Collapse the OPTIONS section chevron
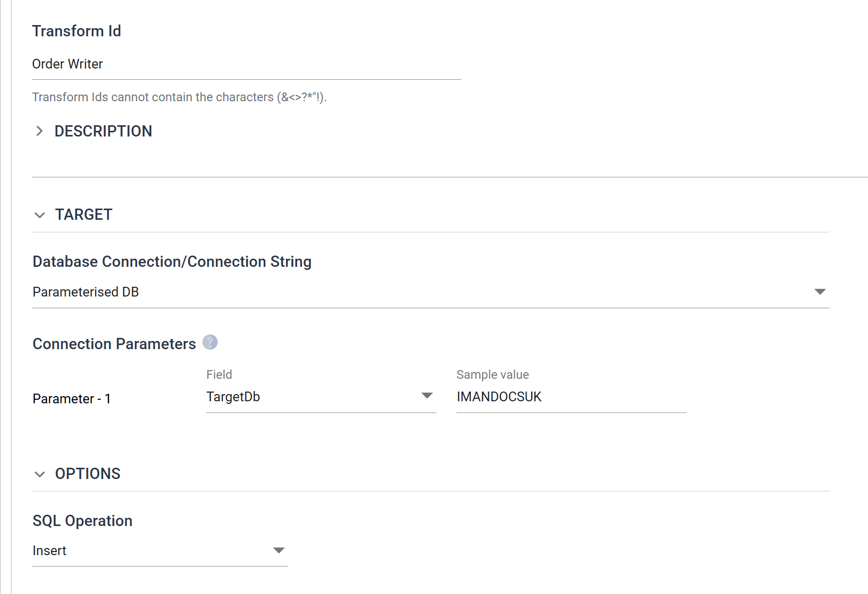The height and width of the screenshot is (594, 868). pos(39,474)
